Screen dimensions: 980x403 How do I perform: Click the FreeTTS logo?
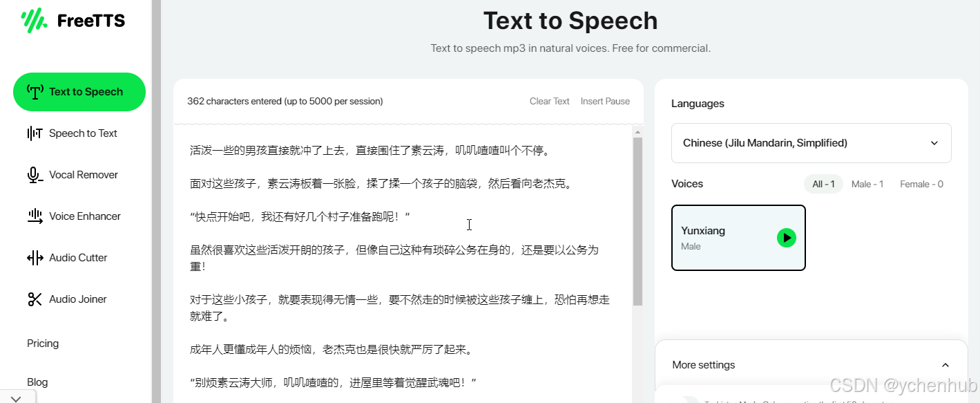pyautogui.click(x=73, y=21)
